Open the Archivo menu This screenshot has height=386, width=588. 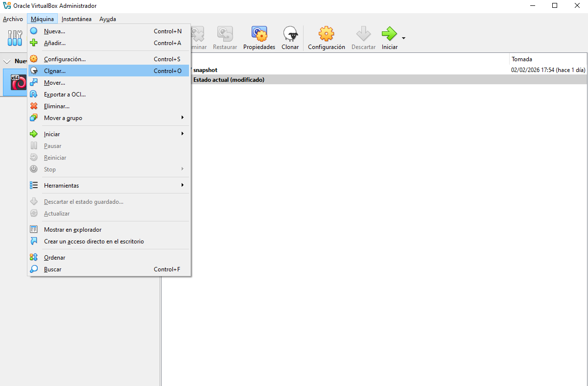tap(13, 19)
